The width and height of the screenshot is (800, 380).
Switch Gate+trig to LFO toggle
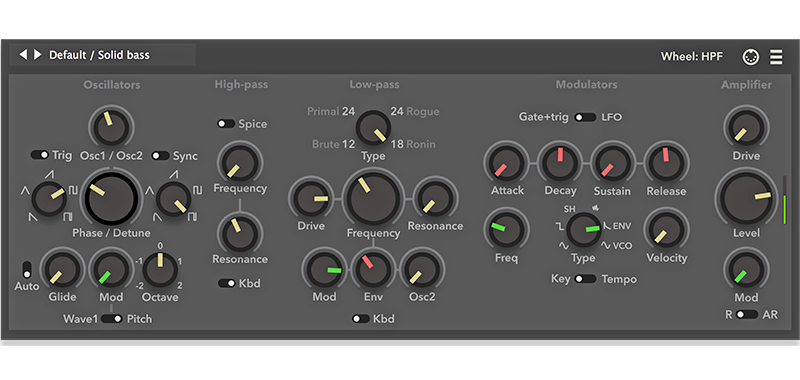pyautogui.click(x=585, y=117)
